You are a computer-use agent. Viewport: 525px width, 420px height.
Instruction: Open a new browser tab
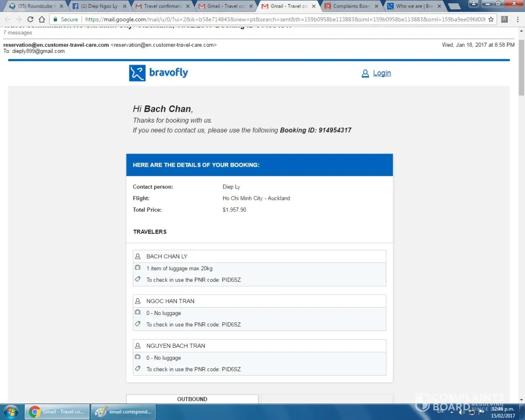tap(454, 6)
